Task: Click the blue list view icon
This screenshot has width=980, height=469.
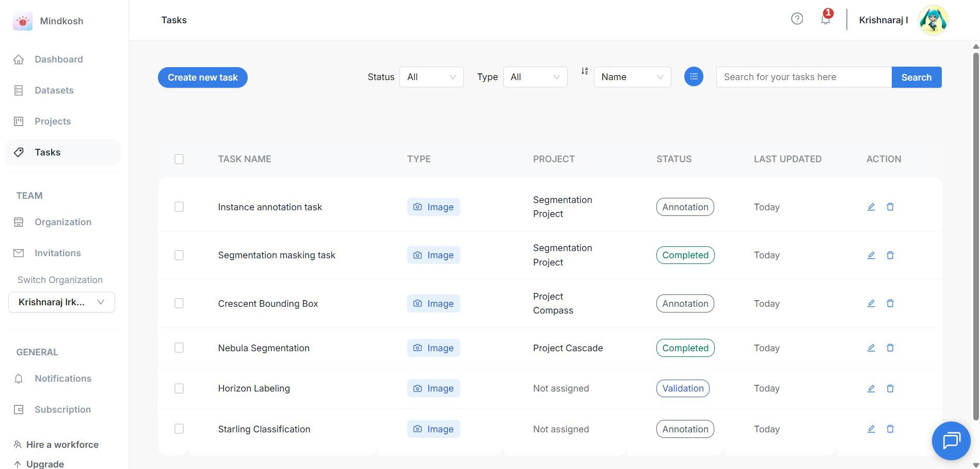Action: pyautogui.click(x=694, y=77)
